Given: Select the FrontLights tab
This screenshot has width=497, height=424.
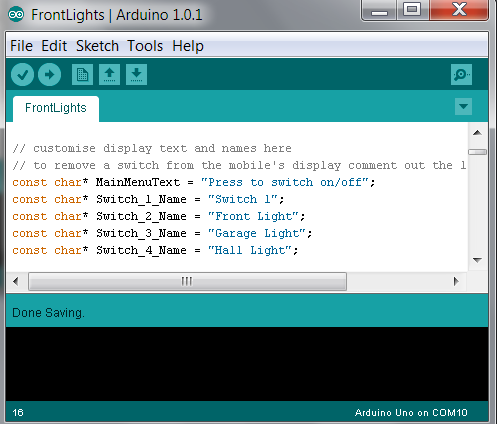Looking at the screenshot, I should tap(56, 108).
